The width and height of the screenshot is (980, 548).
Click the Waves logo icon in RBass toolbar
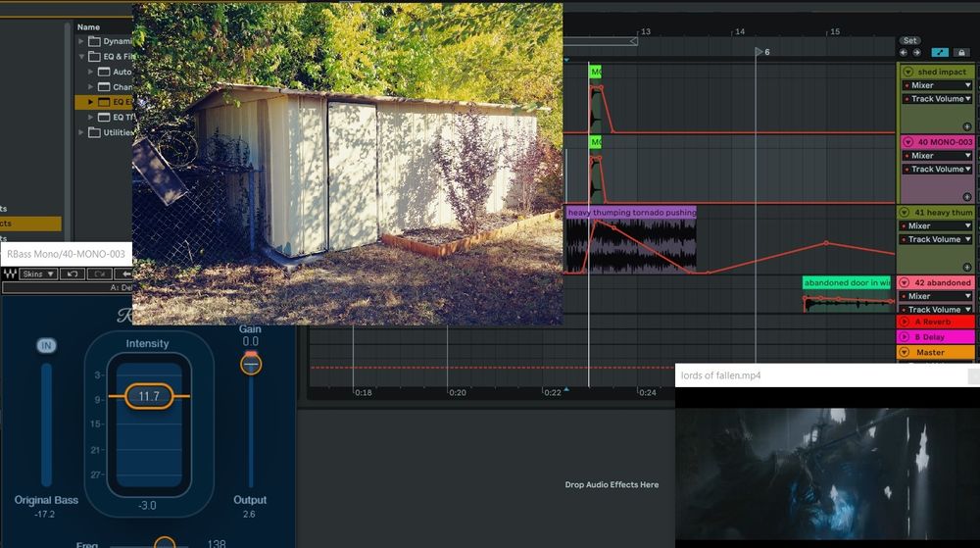click(10, 274)
